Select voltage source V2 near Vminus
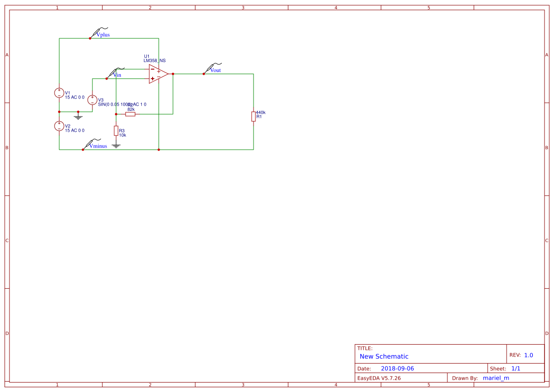The image size is (554, 392). click(x=59, y=126)
